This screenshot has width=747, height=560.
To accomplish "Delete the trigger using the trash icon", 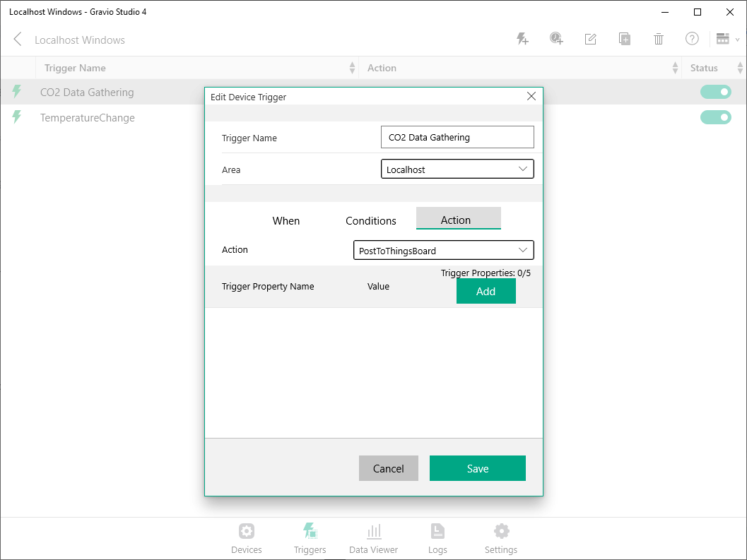I will (x=658, y=39).
